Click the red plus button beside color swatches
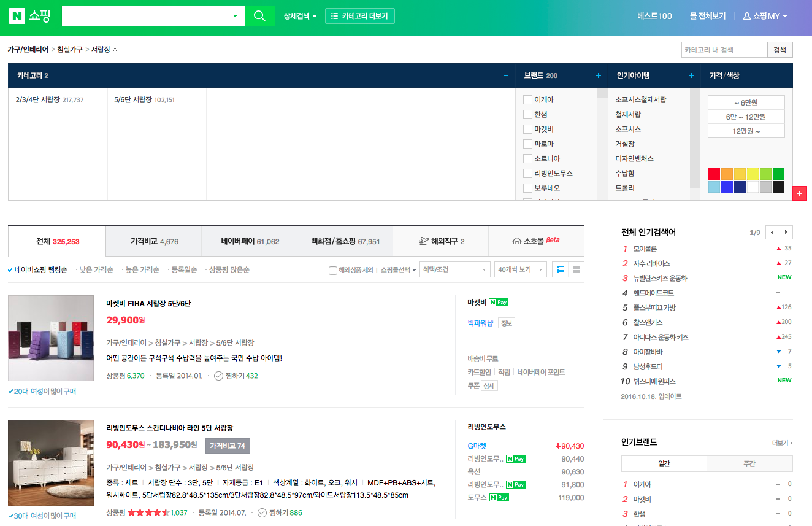This screenshot has height=526, width=812. click(x=799, y=193)
